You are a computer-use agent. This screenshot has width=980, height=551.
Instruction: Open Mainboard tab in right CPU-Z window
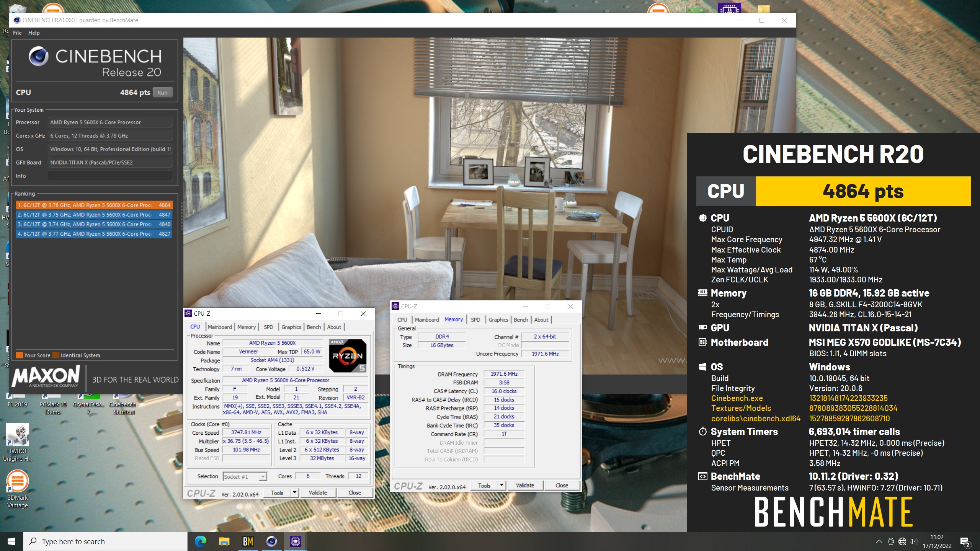[x=427, y=320]
